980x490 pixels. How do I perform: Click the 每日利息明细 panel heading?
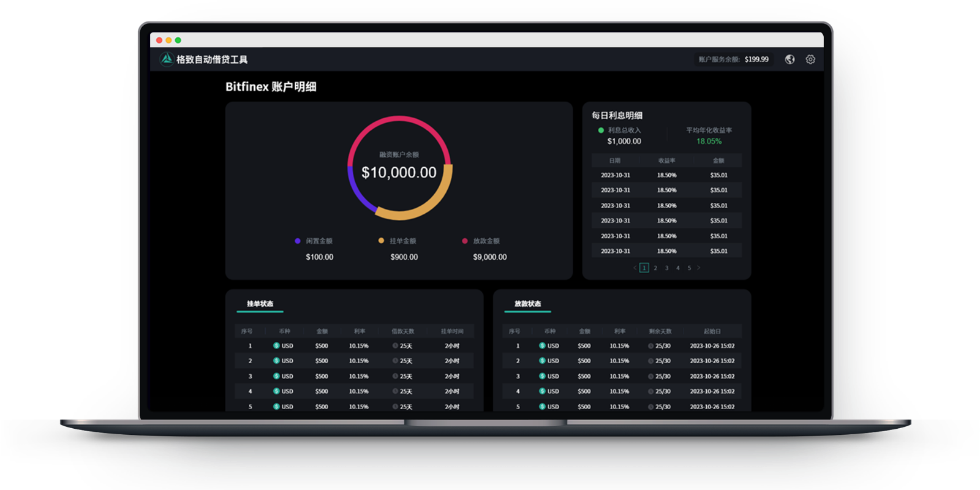click(617, 115)
